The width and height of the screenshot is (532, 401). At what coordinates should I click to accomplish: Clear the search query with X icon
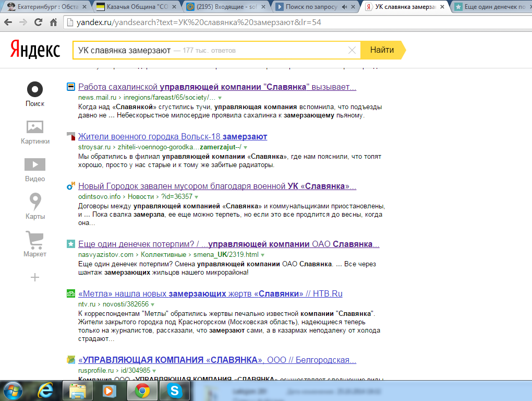(x=352, y=51)
